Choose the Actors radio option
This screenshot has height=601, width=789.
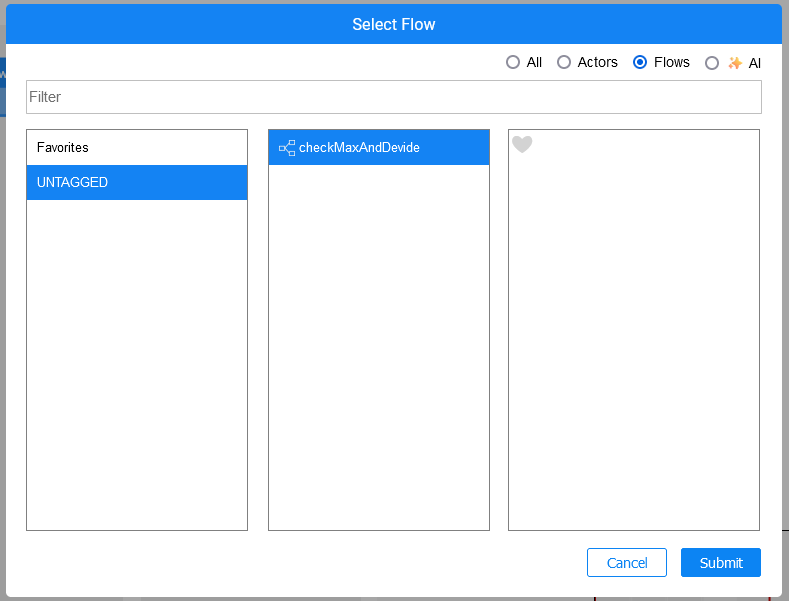click(x=564, y=62)
